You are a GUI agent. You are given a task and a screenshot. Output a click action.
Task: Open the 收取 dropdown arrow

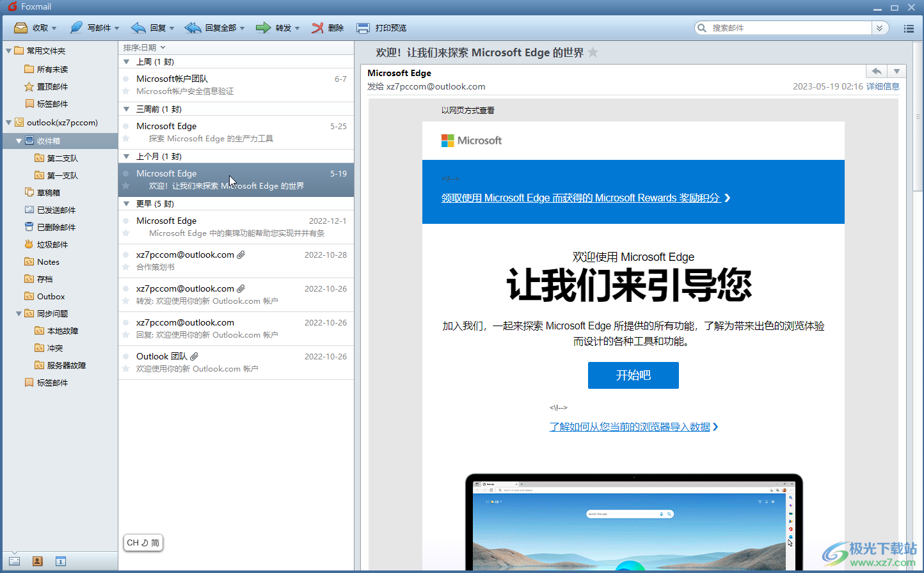(x=54, y=28)
